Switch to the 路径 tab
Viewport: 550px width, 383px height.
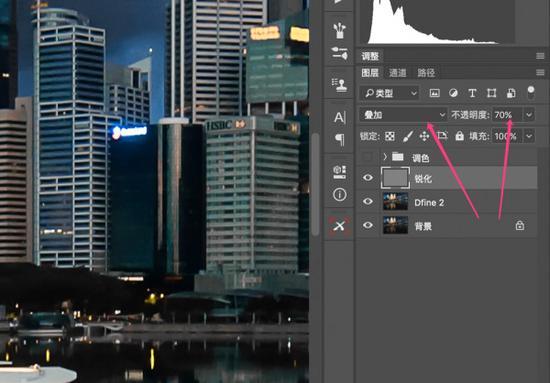tap(426, 73)
